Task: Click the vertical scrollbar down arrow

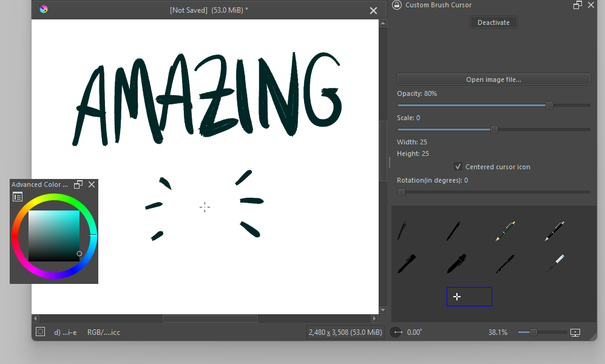Action: pos(383,309)
